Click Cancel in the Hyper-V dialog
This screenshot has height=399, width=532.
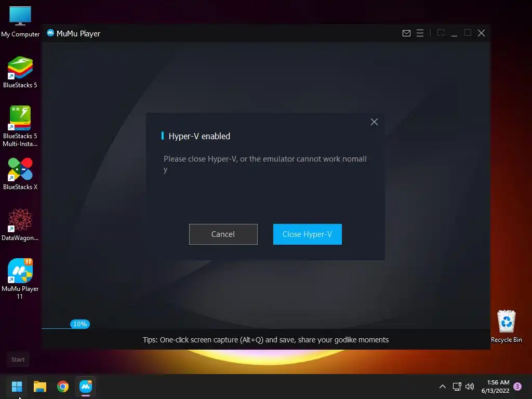223,234
